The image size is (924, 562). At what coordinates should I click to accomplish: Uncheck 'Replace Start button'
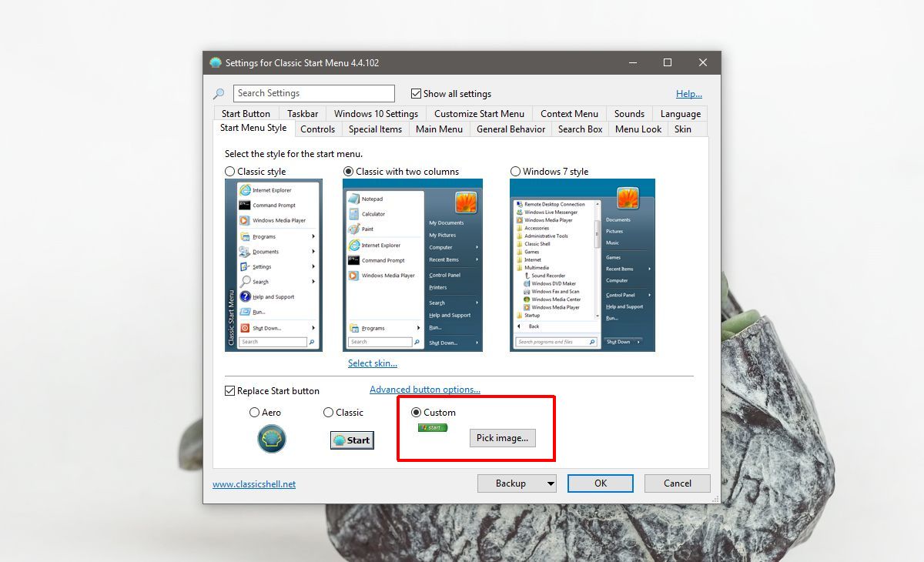[x=229, y=390]
